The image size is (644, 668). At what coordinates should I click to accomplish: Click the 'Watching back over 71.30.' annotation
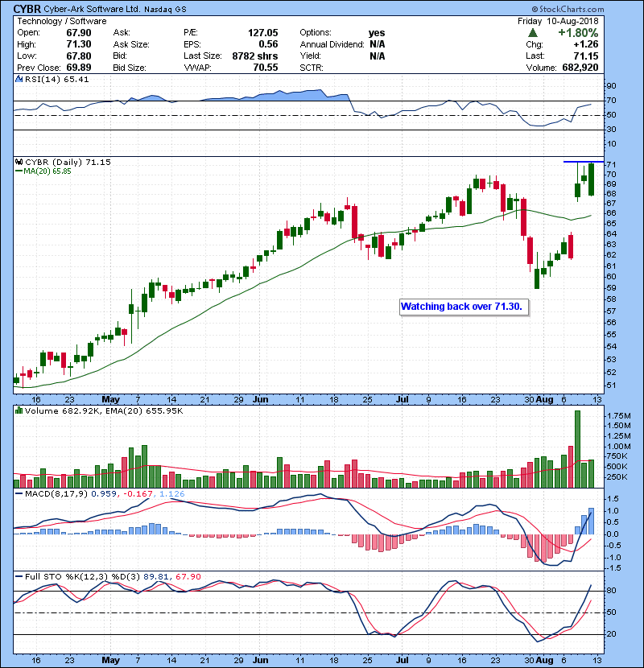(x=462, y=307)
